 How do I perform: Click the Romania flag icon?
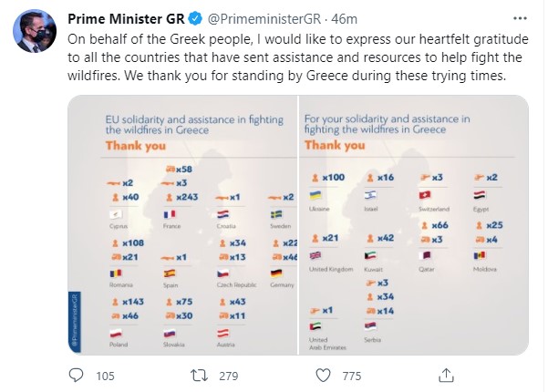tap(115, 273)
